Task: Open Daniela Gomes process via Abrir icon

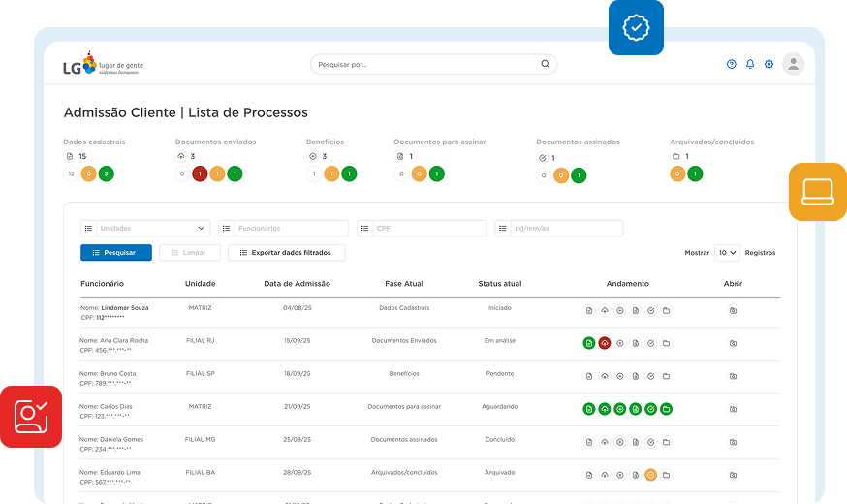Action: click(733, 442)
